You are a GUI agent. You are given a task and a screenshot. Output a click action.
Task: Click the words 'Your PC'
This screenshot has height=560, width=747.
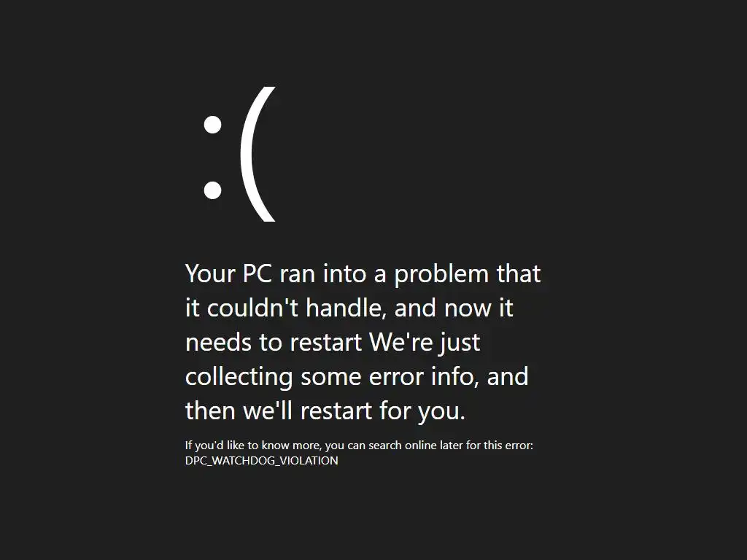point(228,274)
